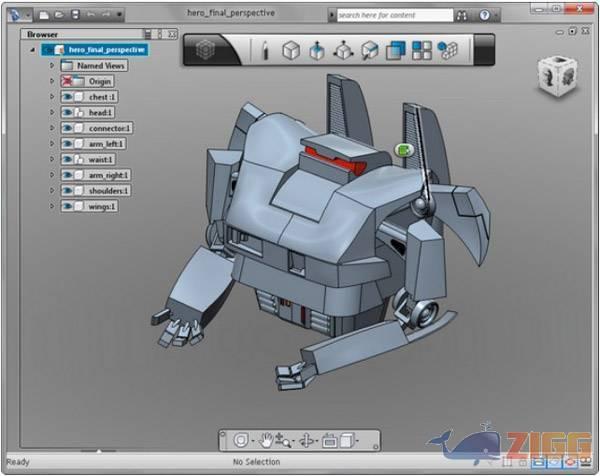600x476 pixels.
Task: Toggle visibility of head:1 component
Action: pos(68,113)
